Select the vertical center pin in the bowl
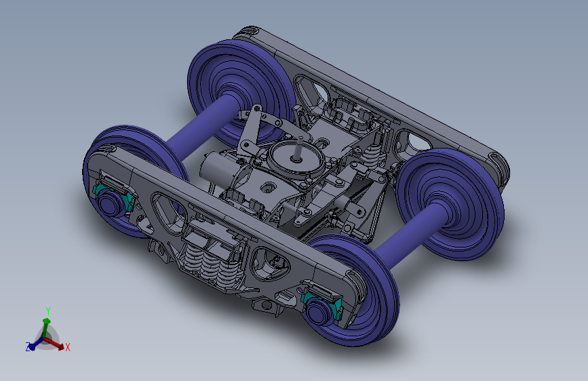588x381 pixels. (x=299, y=149)
